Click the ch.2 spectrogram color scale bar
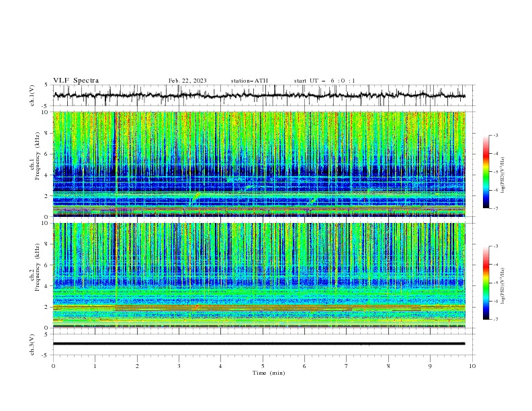Viewport: 532px width, 411px height. (486, 283)
